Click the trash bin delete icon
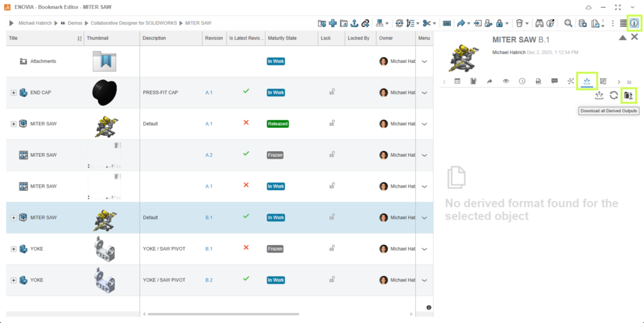644x323 pixels. [x=519, y=23]
